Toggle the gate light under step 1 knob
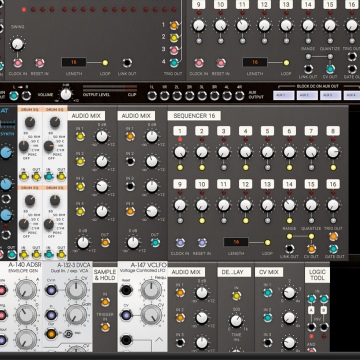 point(180,167)
